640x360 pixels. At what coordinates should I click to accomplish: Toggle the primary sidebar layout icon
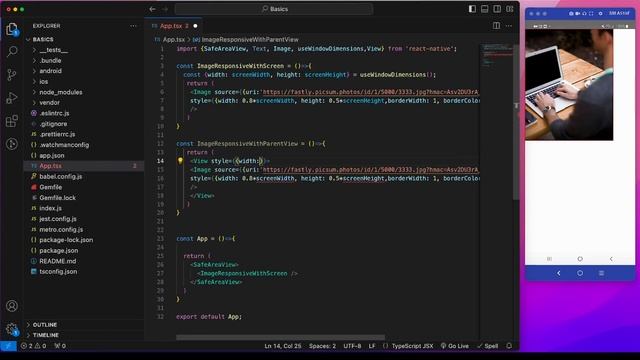coord(472,9)
